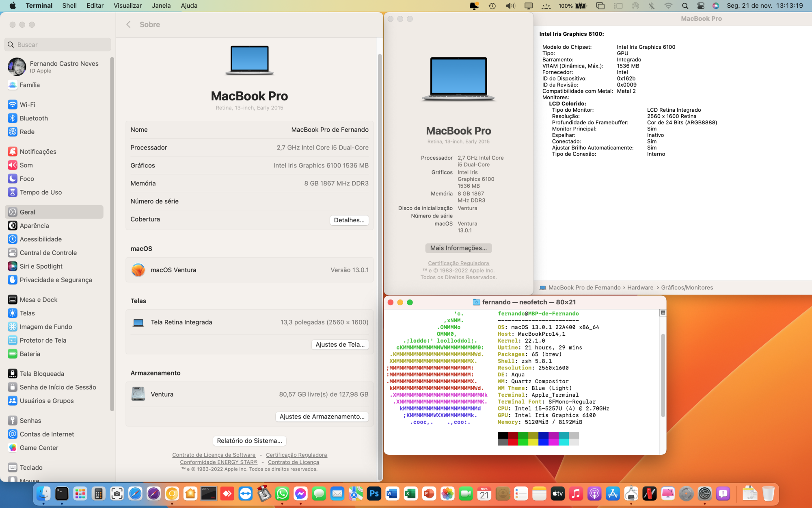Screen dimensions: 812x508
Task: Open WhatsApp from dock
Action: (x=282, y=493)
